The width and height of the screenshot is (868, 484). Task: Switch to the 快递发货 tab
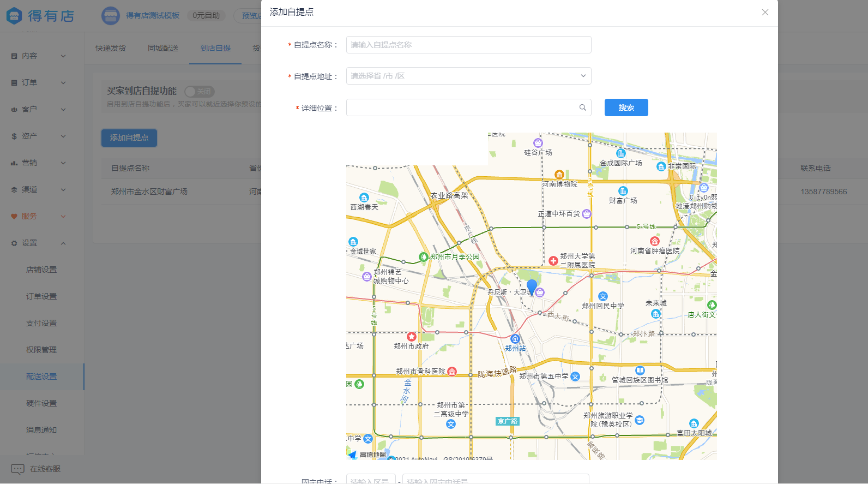pos(110,48)
